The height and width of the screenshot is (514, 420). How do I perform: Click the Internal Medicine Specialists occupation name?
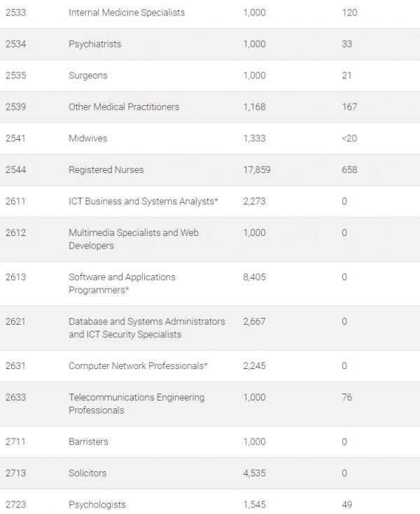(x=127, y=13)
